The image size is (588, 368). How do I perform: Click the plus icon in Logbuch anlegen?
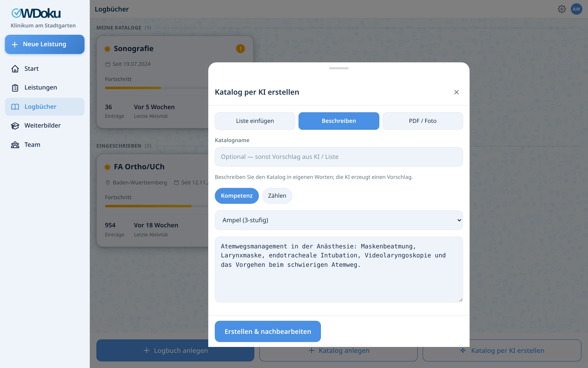147,350
